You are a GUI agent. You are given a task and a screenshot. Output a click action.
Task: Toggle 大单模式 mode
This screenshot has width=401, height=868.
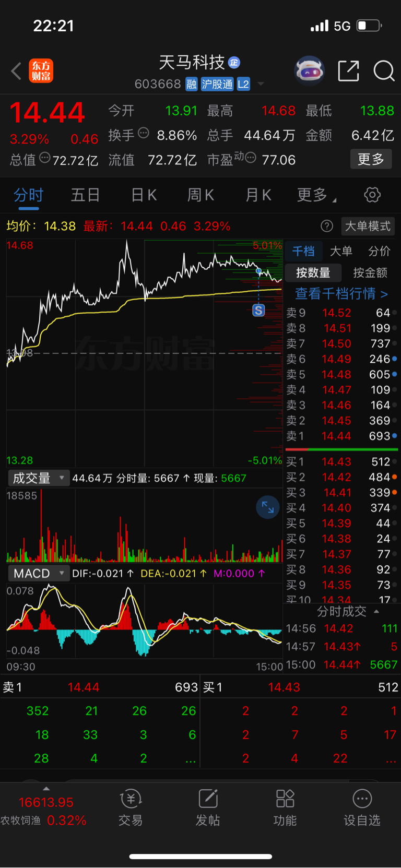coord(368,226)
